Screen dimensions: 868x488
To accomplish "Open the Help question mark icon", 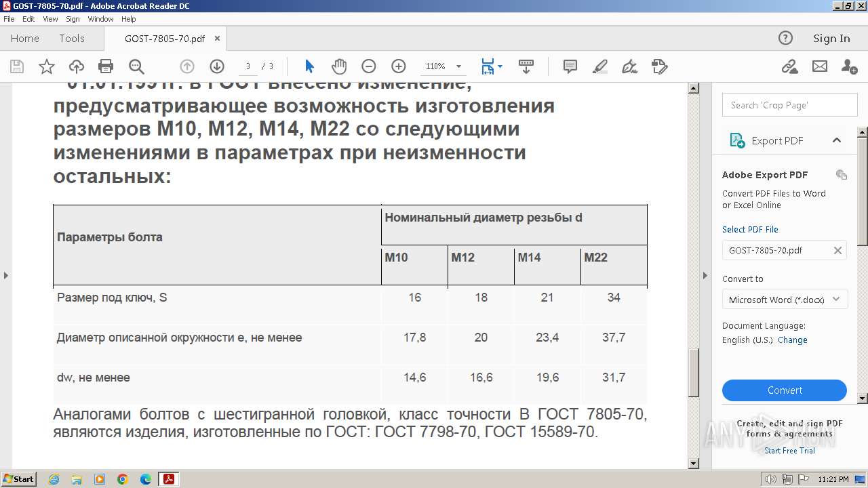I will [x=785, y=38].
